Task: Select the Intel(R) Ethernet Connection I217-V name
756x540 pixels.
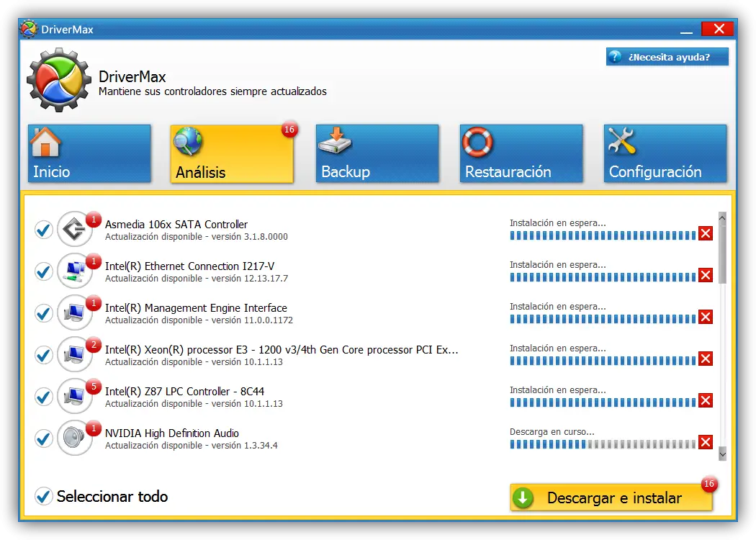Action: (189, 266)
